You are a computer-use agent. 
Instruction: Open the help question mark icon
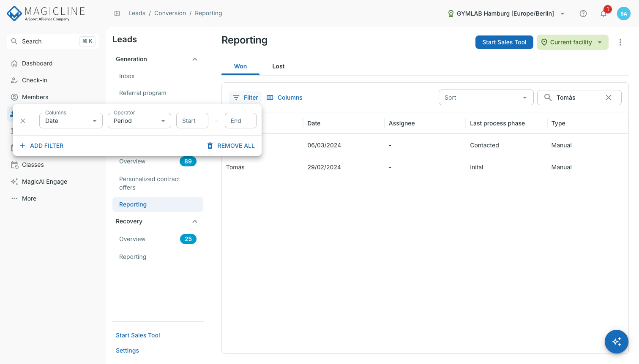click(583, 14)
